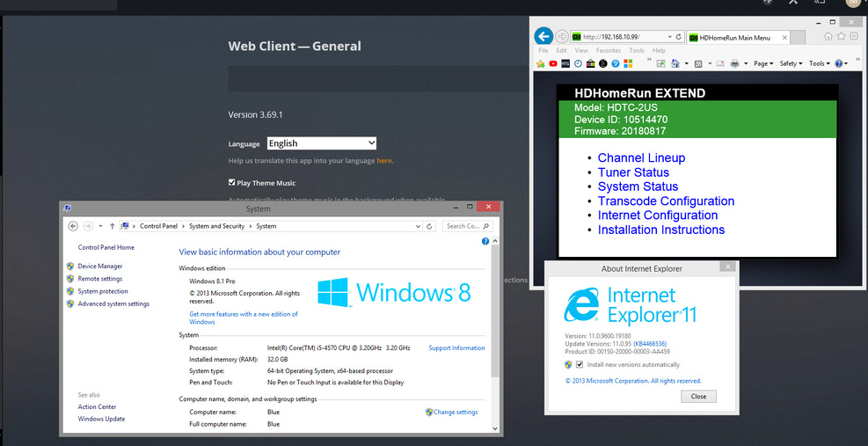The width and height of the screenshot is (868, 446).
Task: Open the gear Tools icon in Internet Explorer
Action: point(854,37)
